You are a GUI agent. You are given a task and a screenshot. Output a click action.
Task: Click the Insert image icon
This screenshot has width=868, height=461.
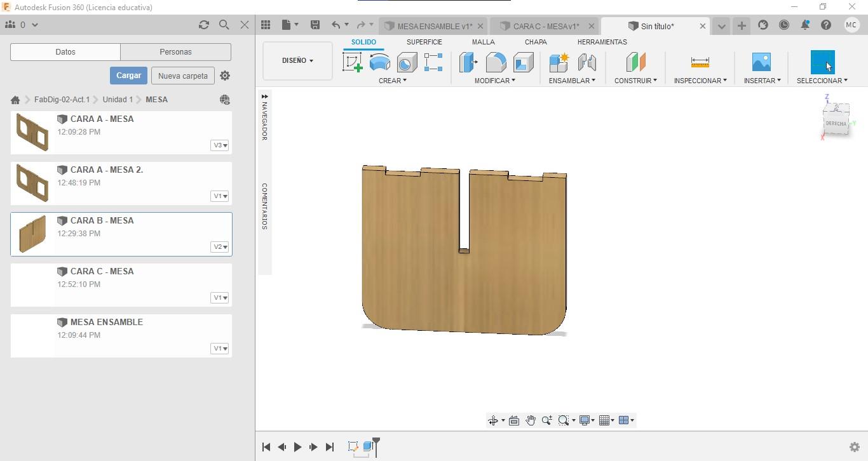[x=761, y=62]
